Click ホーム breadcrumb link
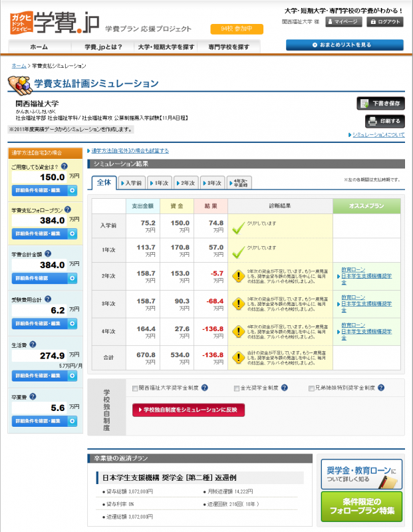The width and height of the screenshot is (413, 532). click(x=19, y=66)
